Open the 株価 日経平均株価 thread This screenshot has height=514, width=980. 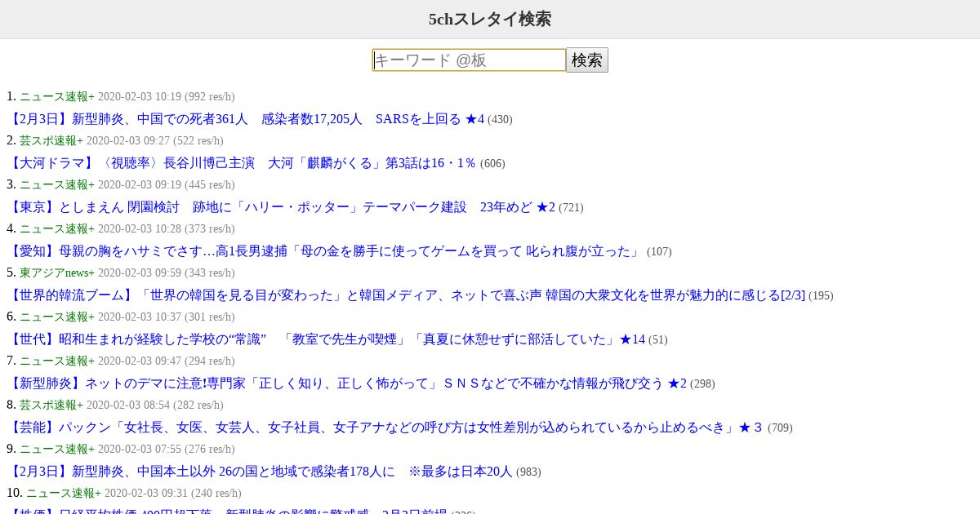[x=226, y=511]
